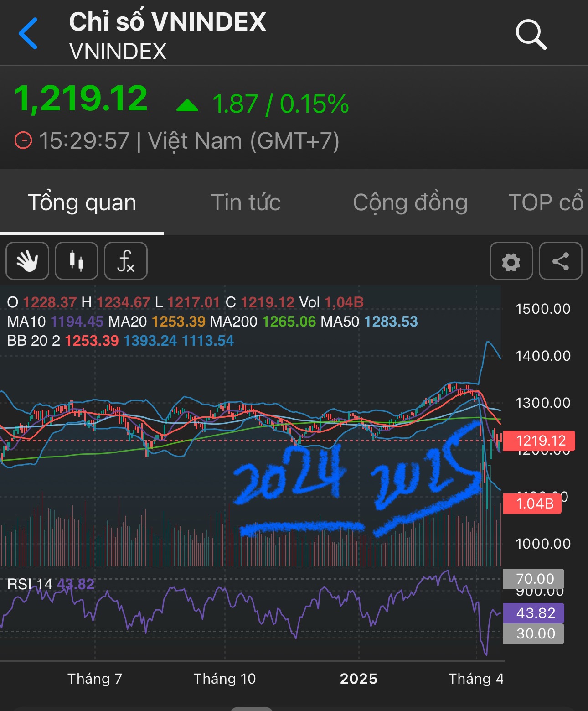The height and width of the screenshot is (711, 588).
Task: Select the MA200 1265.06 indicator label
Action: coord(263,322)
